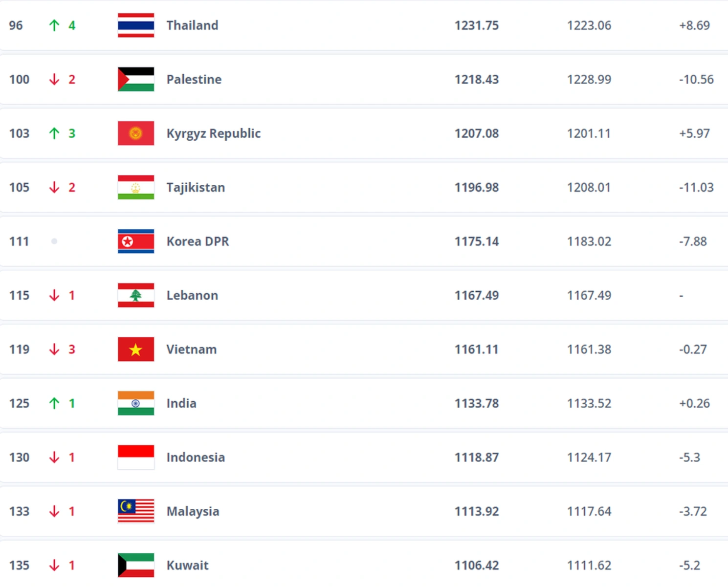Open the Thailand team link
This screenshot has height=588, width=728.
[x=192, y=25]
